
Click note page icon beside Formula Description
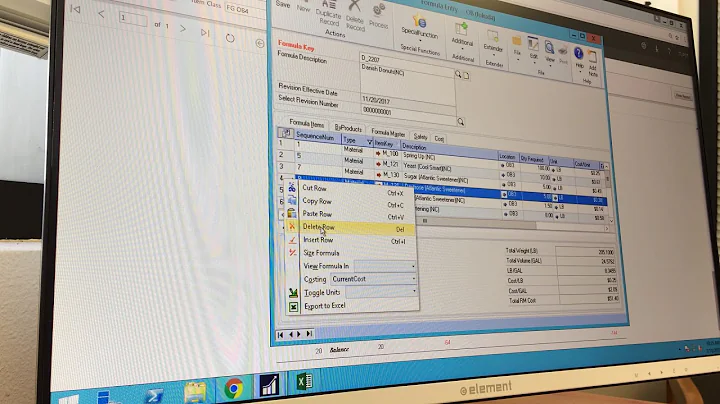(x=467, y=76)
